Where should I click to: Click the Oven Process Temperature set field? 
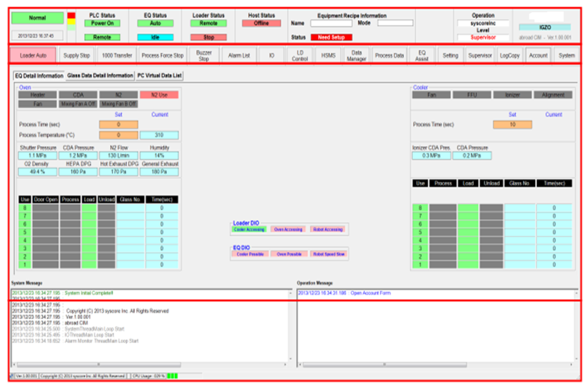point(118,135)
